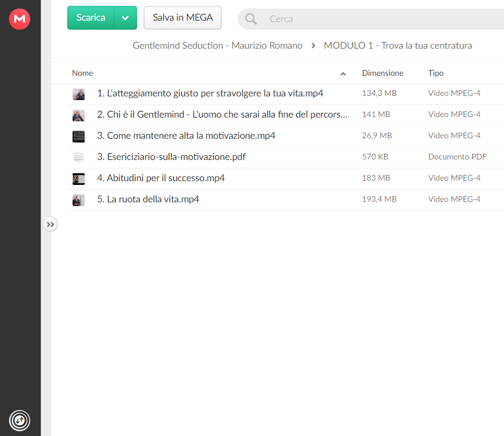The height and width of the screenshot is (436, 504).
Task: Open the Scarica dropdown arrow
Action: [x=125, y=18]
